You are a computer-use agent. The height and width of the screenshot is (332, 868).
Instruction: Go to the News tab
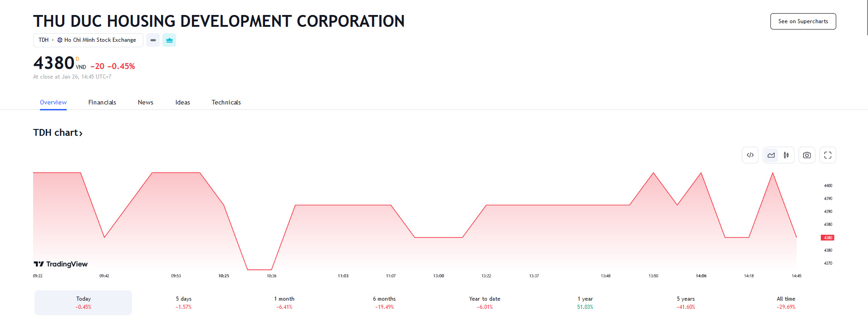point(146,103)
